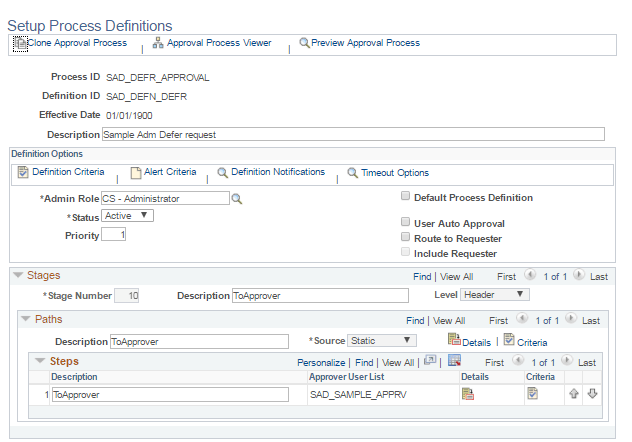Open the Status dropdown

[x=127, y=216]
